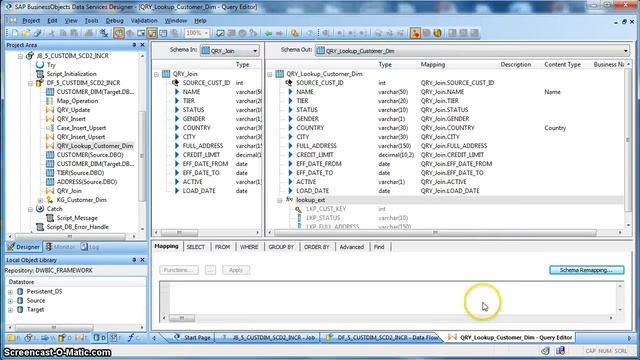
Task: Click the Cut scissors toolbar icon
Action: pyautogui.click(x=51, y=33)
